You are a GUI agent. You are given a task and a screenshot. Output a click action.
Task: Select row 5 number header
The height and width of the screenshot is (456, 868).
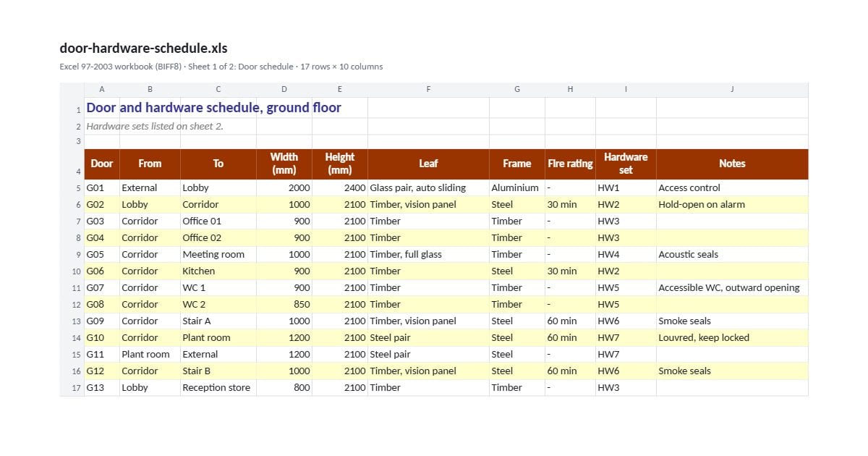point(72,188)
